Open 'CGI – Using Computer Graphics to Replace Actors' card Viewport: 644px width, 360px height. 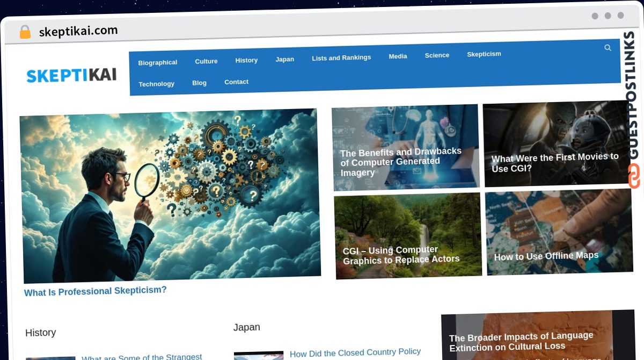click(x=408, y=236)
